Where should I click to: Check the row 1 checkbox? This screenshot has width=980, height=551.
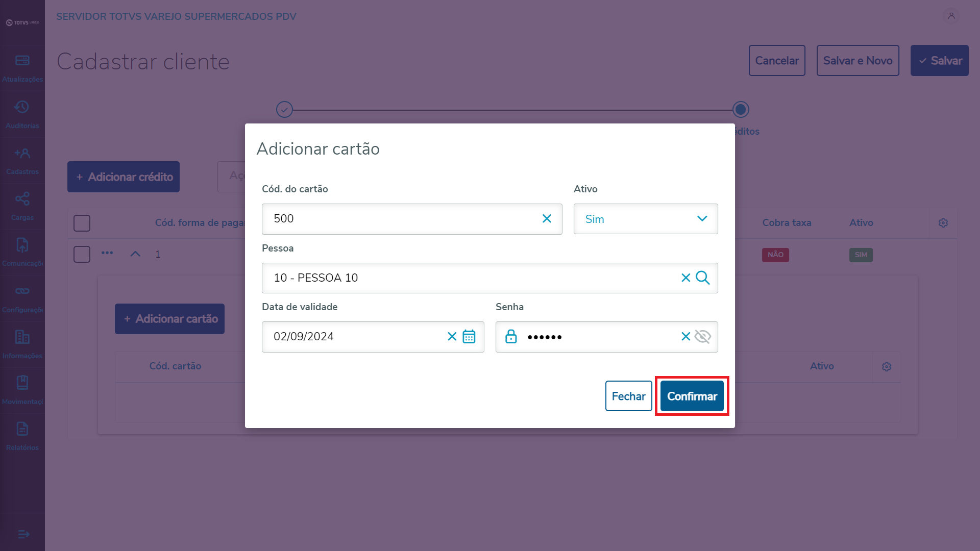(82, 254)
